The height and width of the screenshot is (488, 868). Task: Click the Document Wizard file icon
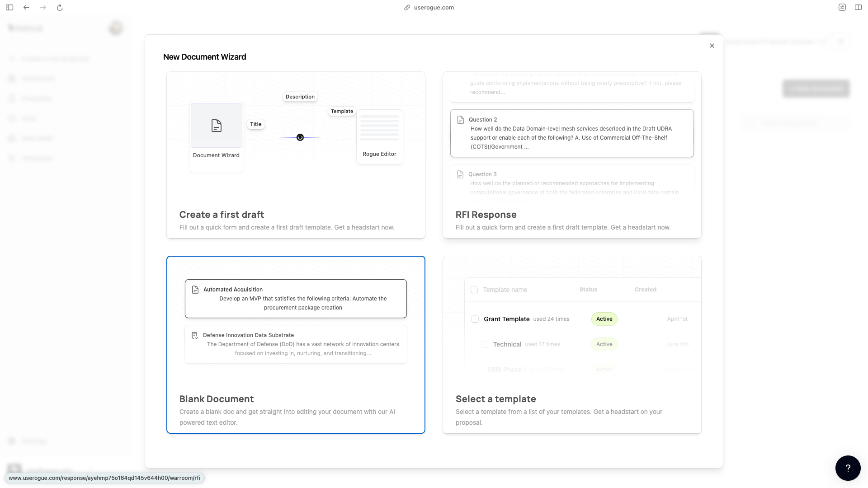tap(217, 126)
